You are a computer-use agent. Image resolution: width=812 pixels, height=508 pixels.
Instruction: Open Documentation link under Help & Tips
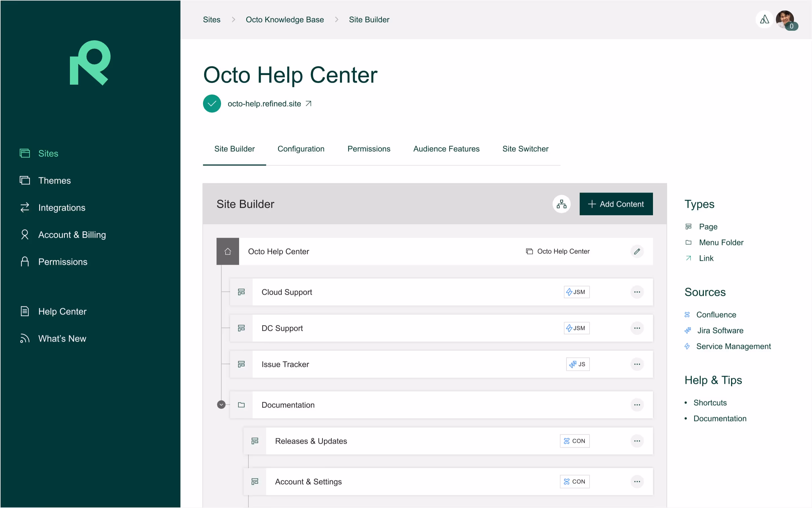pyautogui.click(x=720, y=419)
